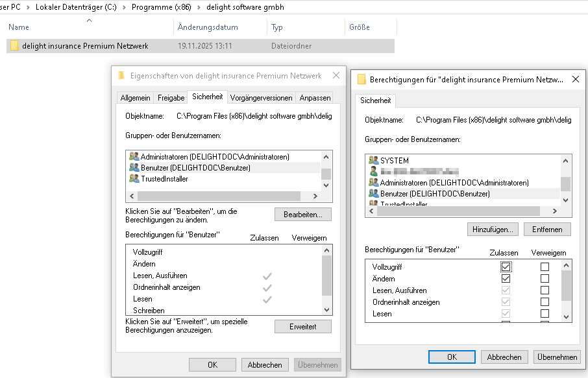The height and width of the screenshot is (378, 588).
Task: Select the delight insurance Premium Netzwerk folder icon
Action: (x=14, y=46)
